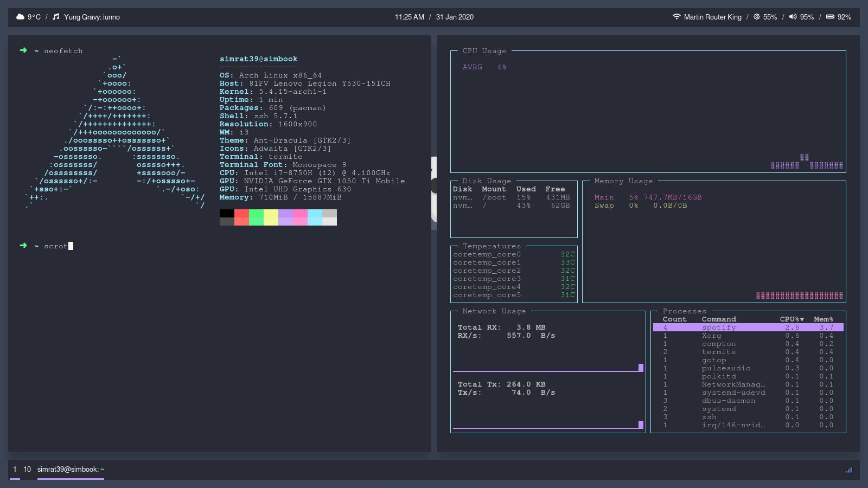Select the red swatch in the neofetch palette

click(242, 217)
